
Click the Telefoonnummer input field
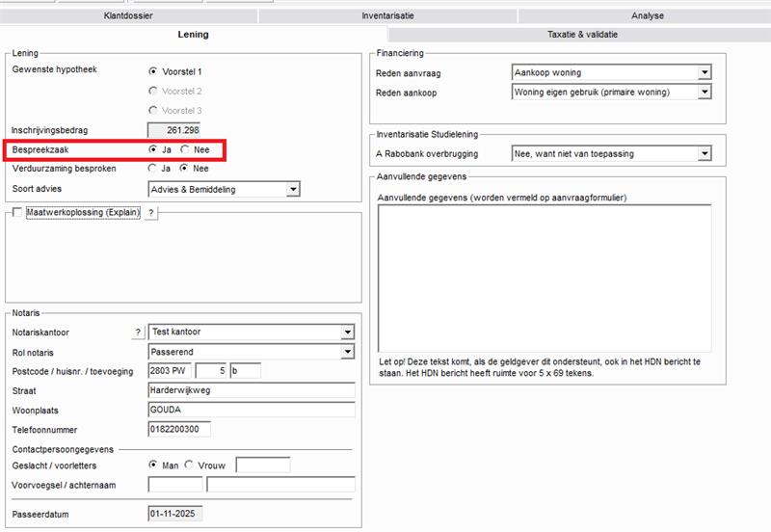coord(178,429)
